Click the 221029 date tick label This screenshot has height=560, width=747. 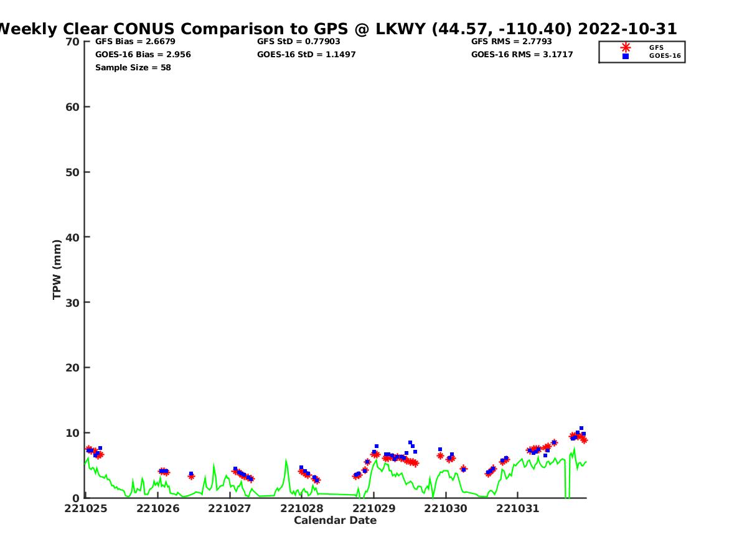374,508
